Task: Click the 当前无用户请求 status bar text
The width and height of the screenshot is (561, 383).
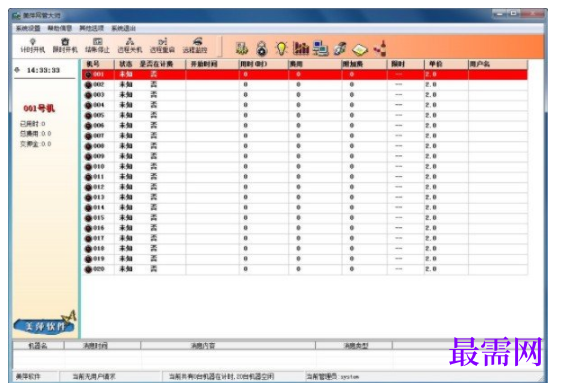Action: point(94,377)
